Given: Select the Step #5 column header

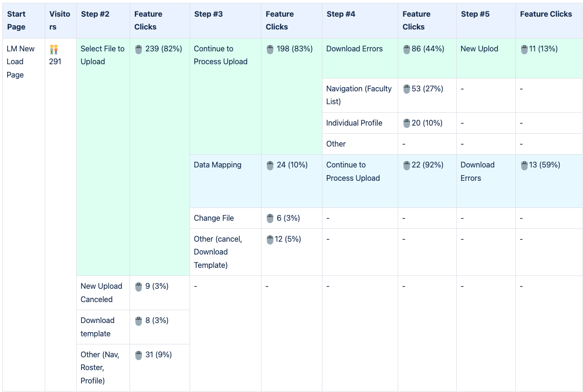Looking at the screenshot, I should (475, 14).
